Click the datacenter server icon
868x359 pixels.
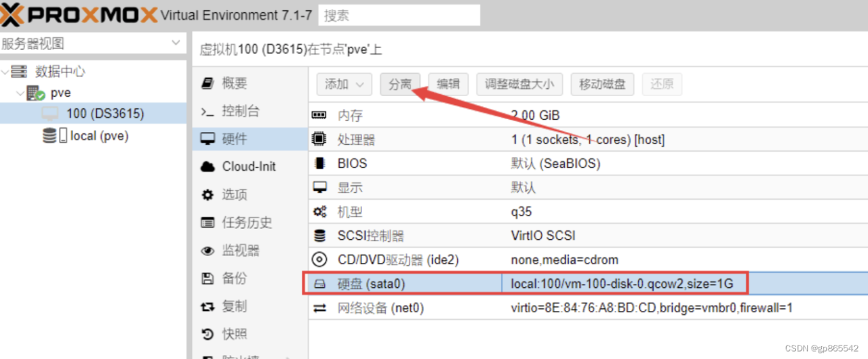point(20,72)
